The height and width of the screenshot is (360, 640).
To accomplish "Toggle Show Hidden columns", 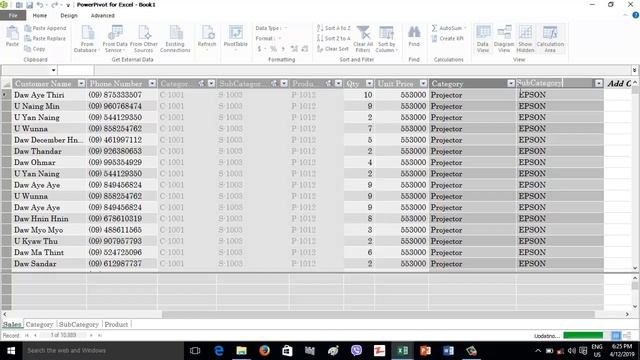I will pos(525,39).
